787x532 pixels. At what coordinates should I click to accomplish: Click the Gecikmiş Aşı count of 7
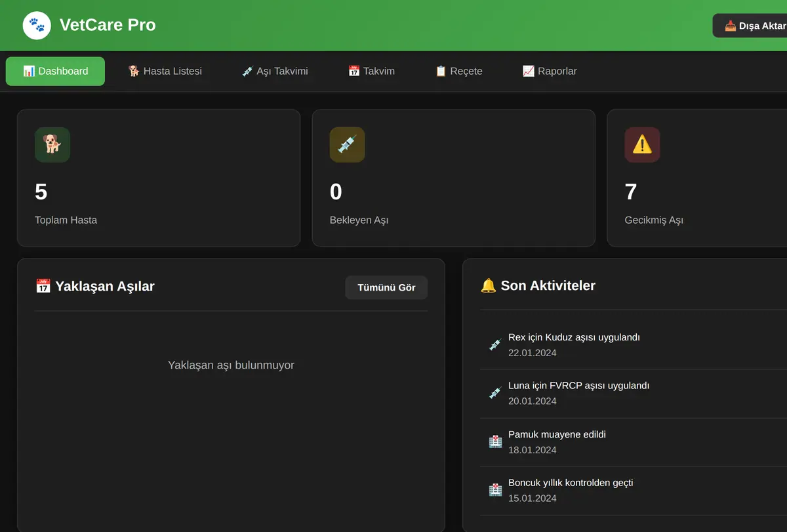click(631, 192)
